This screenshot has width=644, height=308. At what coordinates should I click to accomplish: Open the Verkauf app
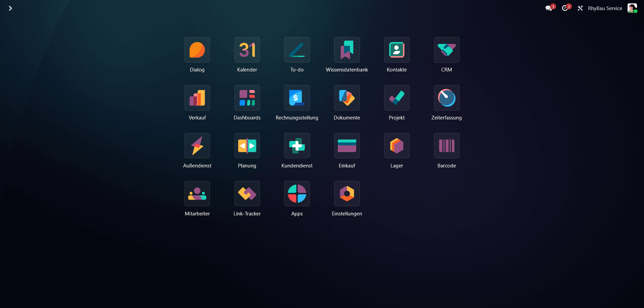pos(197,98)
